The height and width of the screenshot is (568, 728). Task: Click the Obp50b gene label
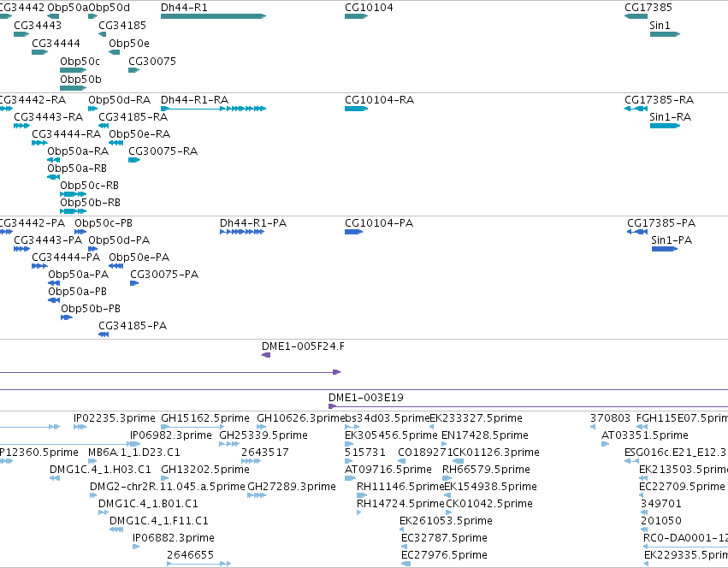(x=80, y=80)
